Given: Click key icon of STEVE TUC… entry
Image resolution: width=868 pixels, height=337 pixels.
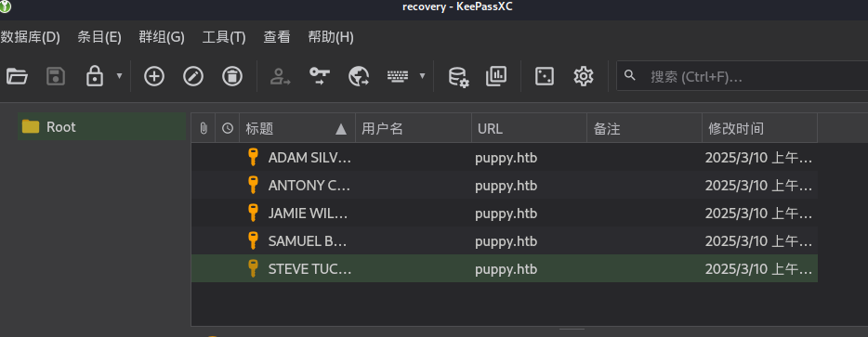Looking at the screenshot, I should (x=253, y=268).
